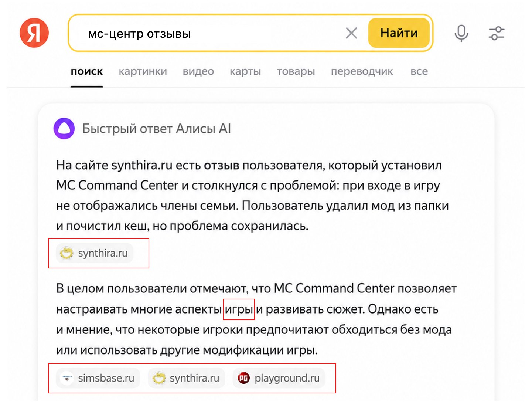Click the playground.ru PG favicon
The height and width of the screenshot is (403, 532).
point(243,378)
